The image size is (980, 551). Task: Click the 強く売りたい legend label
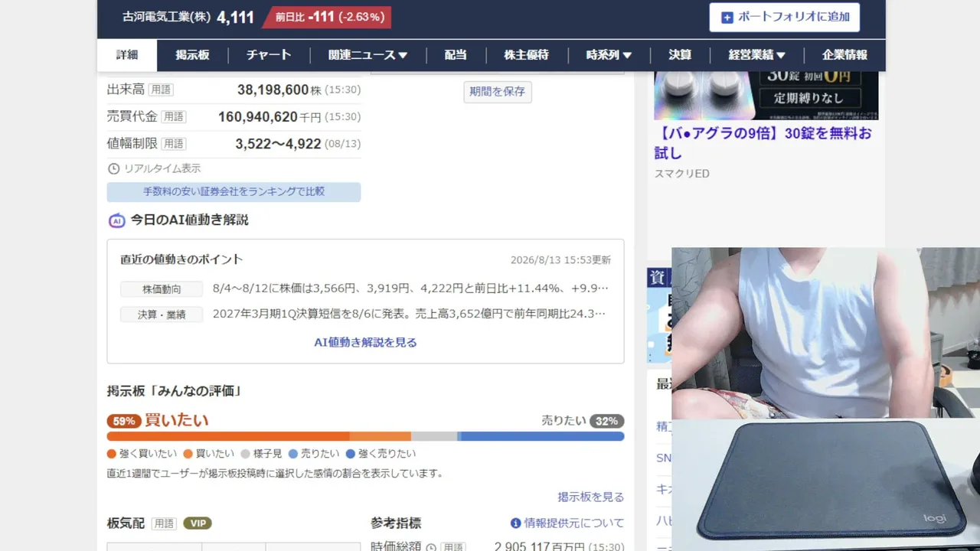pyautogui.click(x=387, y=454)
